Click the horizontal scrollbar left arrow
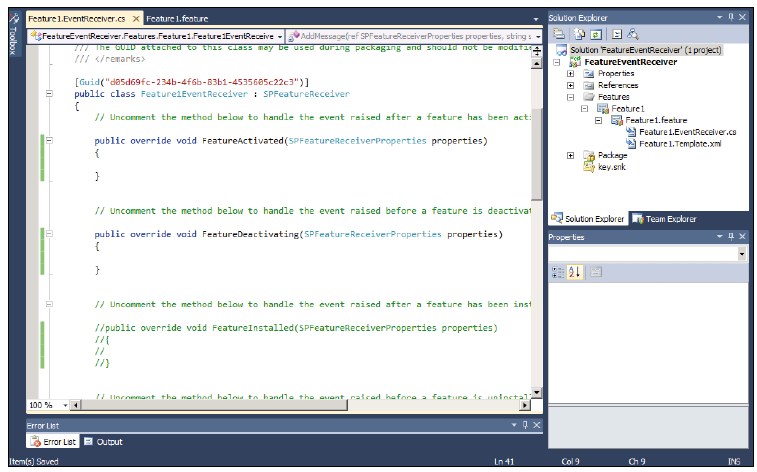The image size is (757, 472). [x=75, y=405]
